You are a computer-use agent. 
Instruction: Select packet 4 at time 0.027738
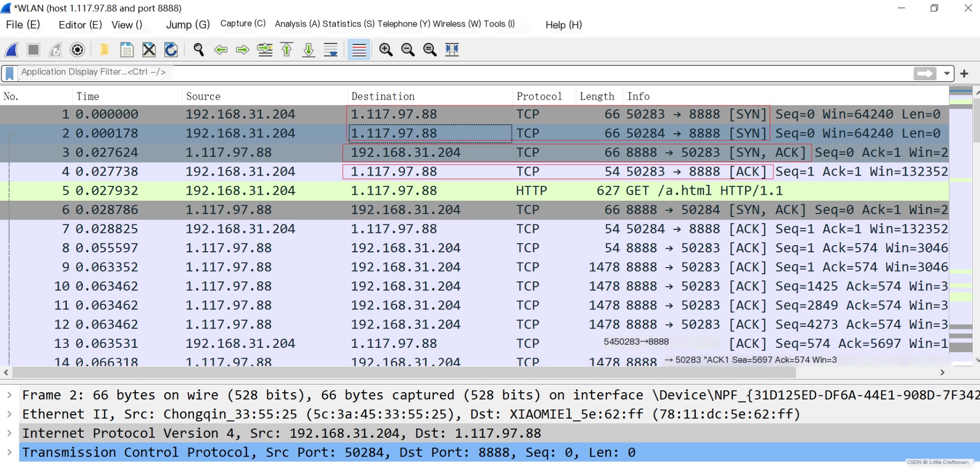click(x=474, y=172)
